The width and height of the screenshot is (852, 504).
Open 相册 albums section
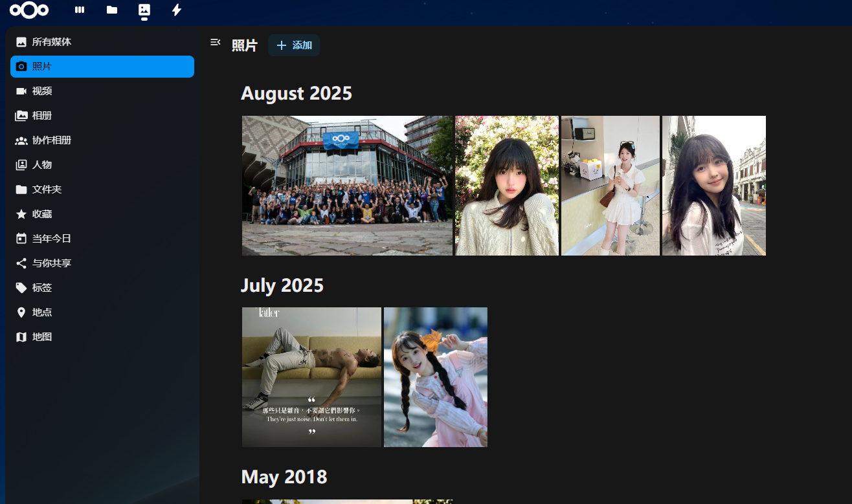pyautogui.click(x=102, y=116)
